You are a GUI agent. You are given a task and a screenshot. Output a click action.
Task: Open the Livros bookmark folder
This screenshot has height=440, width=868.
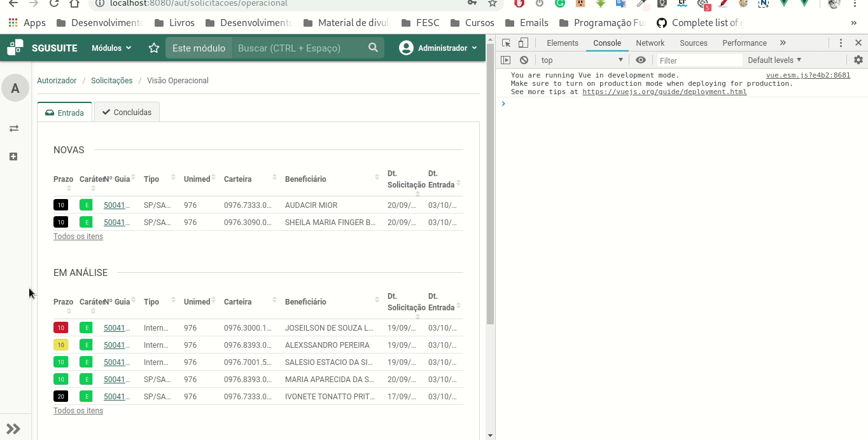(176, 23)
